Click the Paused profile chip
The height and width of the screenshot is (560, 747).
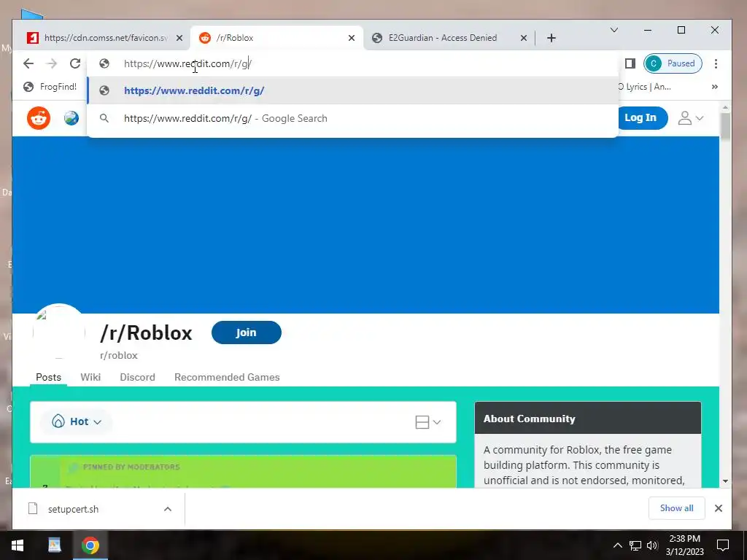[673, 63]
